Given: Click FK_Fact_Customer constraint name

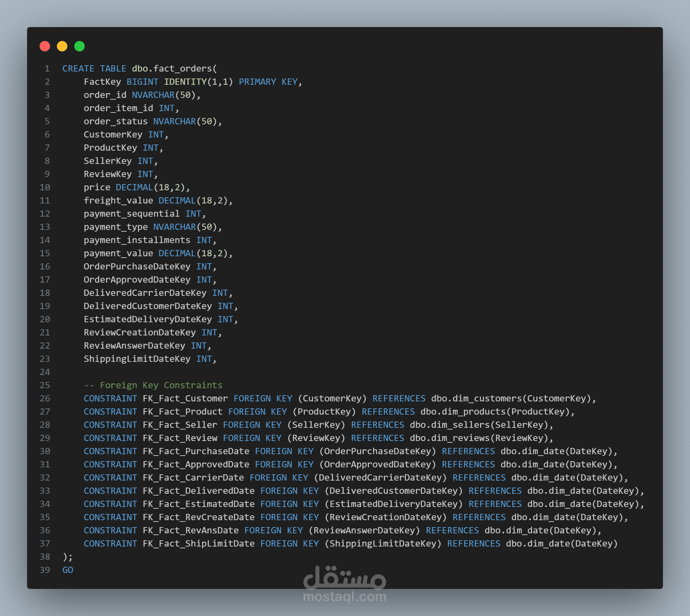Looking at the screenshot, I should [x=185, y=398].
